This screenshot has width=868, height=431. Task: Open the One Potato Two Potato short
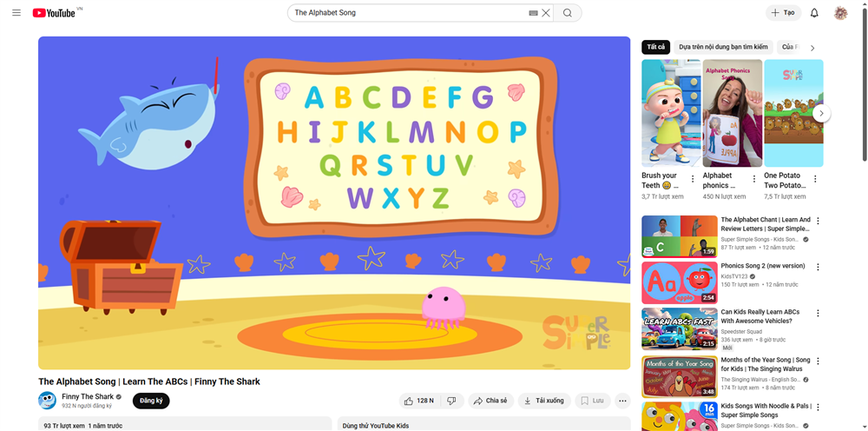point(794,113)
